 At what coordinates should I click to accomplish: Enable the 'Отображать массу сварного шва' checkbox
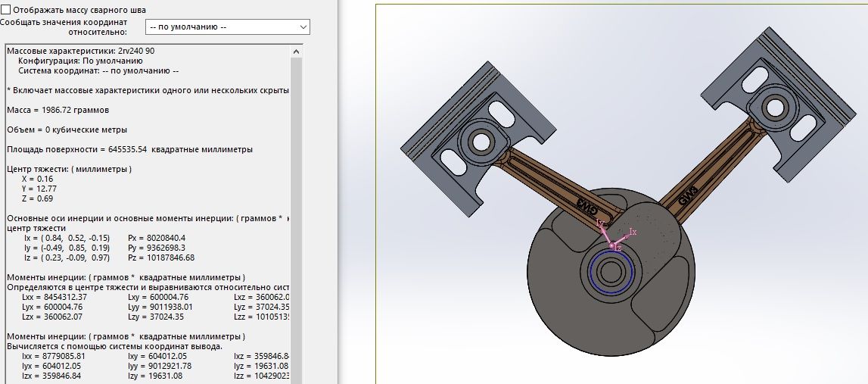pyautogui.click(x=6, y=10)
